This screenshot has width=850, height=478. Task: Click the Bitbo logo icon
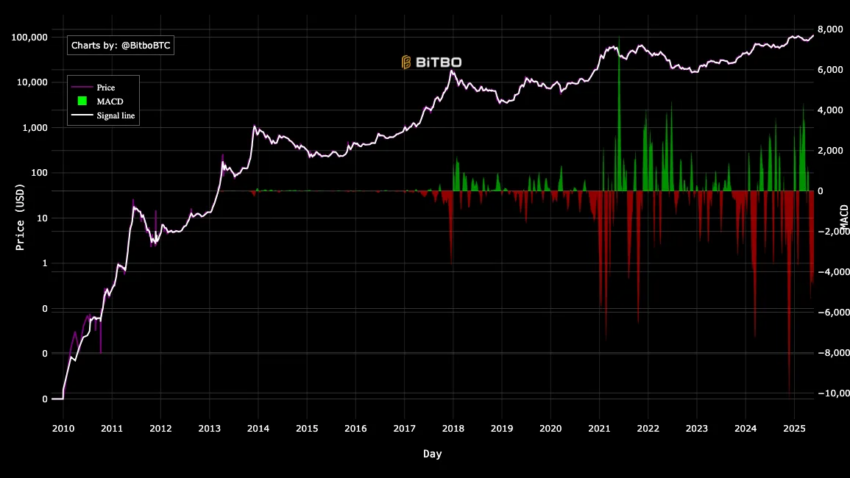406,62
